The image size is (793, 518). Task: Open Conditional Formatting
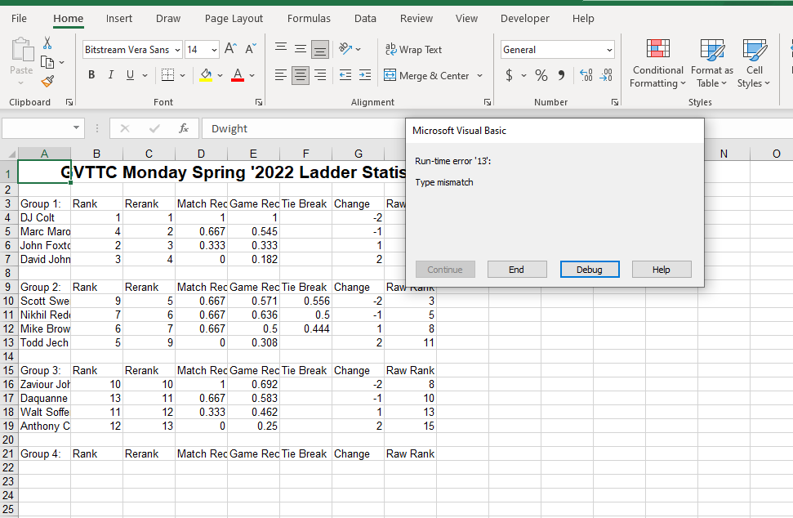pyautogui.click(x=657, y=63)
